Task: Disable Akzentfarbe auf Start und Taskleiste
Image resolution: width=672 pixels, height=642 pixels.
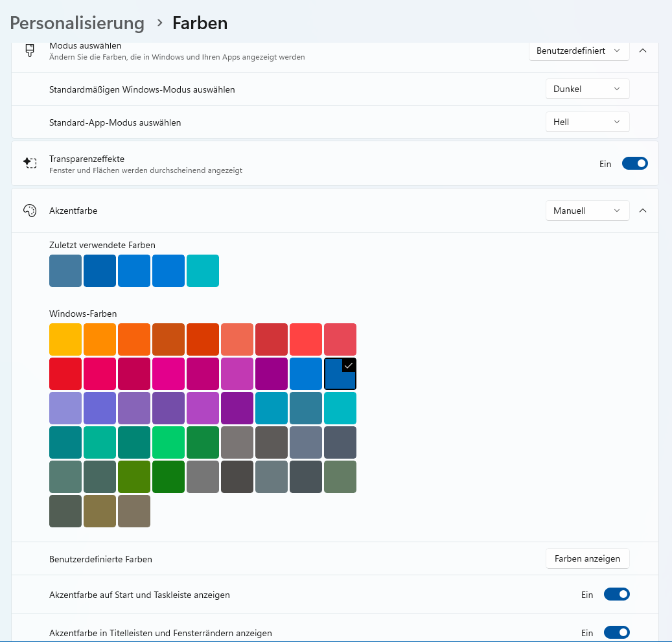Action: point(616,595)
